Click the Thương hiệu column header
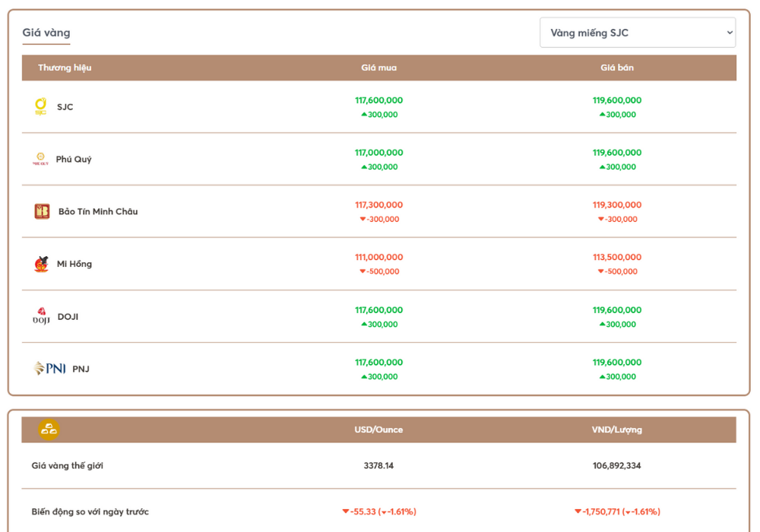Screen dimensions: 760x532 click(65, 68)
